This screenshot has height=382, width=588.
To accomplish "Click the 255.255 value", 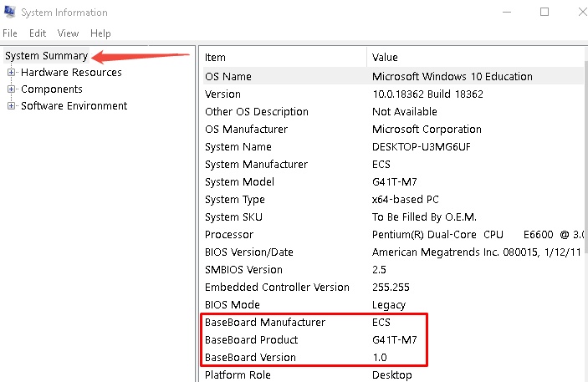I will click(391, 288).
